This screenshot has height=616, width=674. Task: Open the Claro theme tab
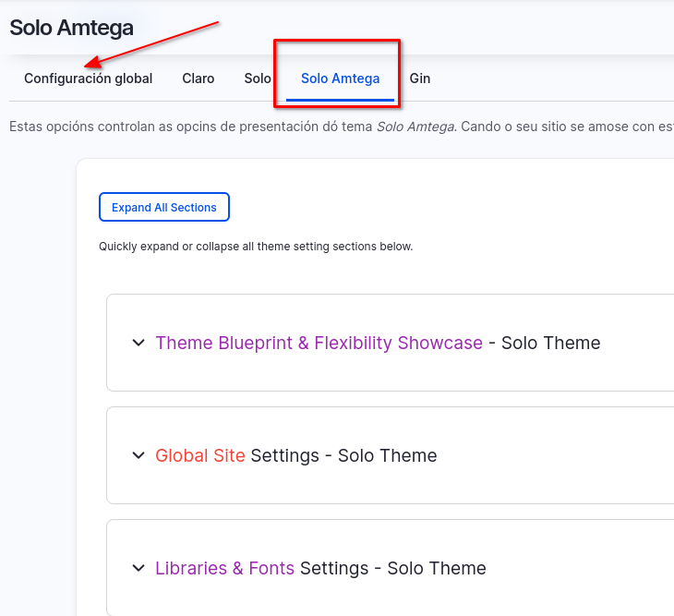pos(199,79)
